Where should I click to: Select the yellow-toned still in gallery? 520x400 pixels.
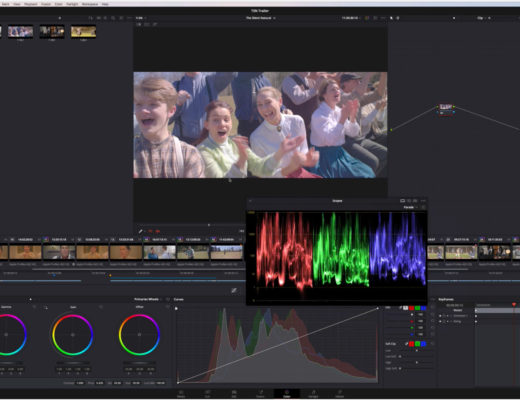(x=83, y=32)
